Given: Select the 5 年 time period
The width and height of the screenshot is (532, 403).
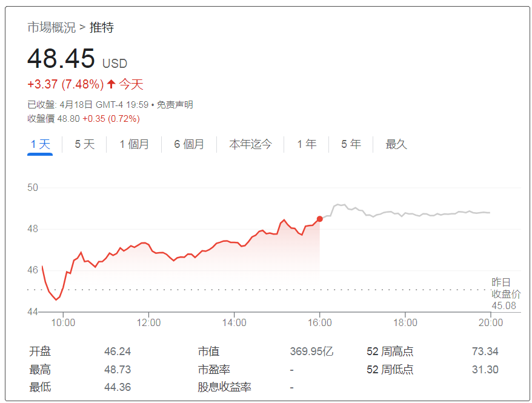Looking at the screenshot, I should click(350, 144).
